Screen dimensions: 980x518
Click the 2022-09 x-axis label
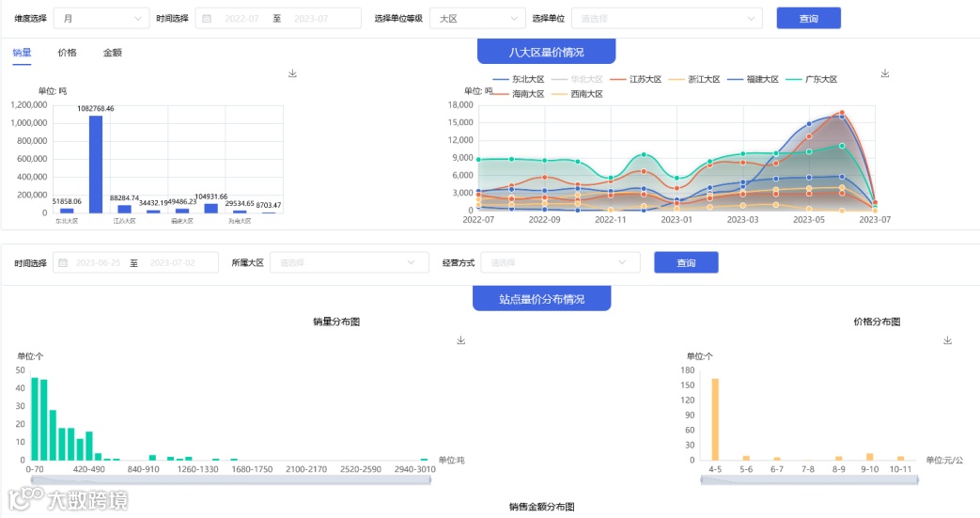(544, 220)
